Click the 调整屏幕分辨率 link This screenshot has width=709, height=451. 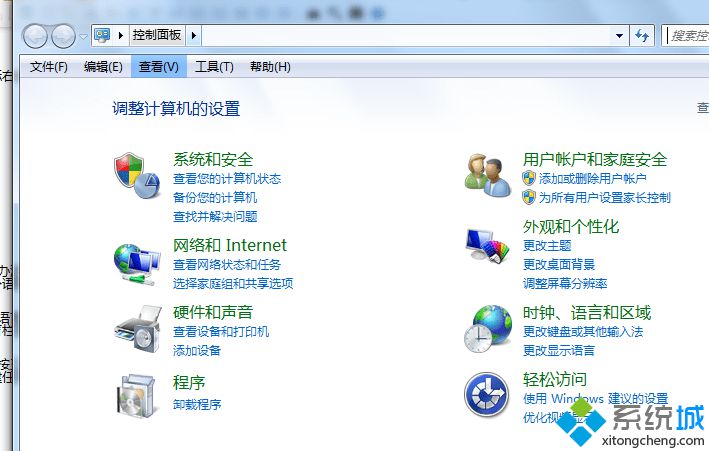[x=565, y=284]
